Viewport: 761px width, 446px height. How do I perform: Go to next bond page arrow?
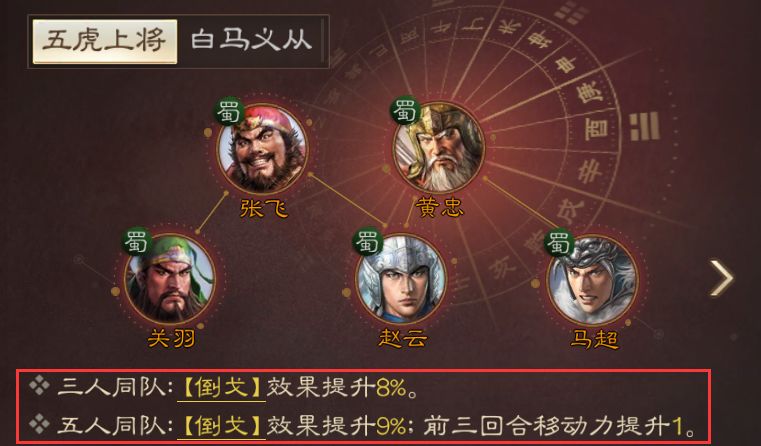click(722, 278)
